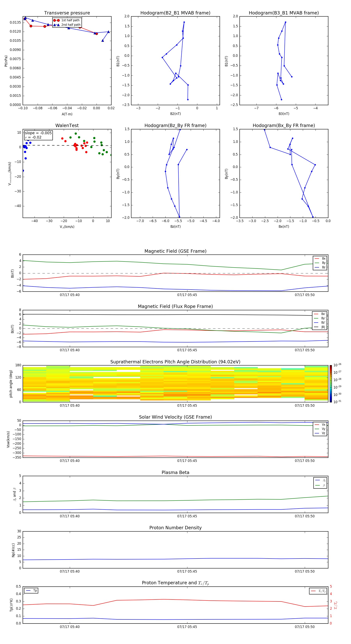Click the "Proton Temperature and Te/Tp" title
351x644 pixels.
[x=175, y=583]
